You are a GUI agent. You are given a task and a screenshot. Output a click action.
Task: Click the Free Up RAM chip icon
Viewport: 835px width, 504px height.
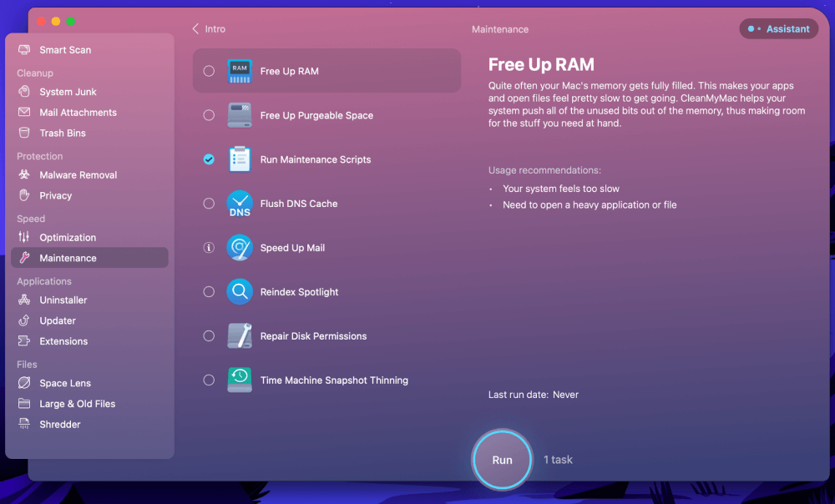pos(240,71)
